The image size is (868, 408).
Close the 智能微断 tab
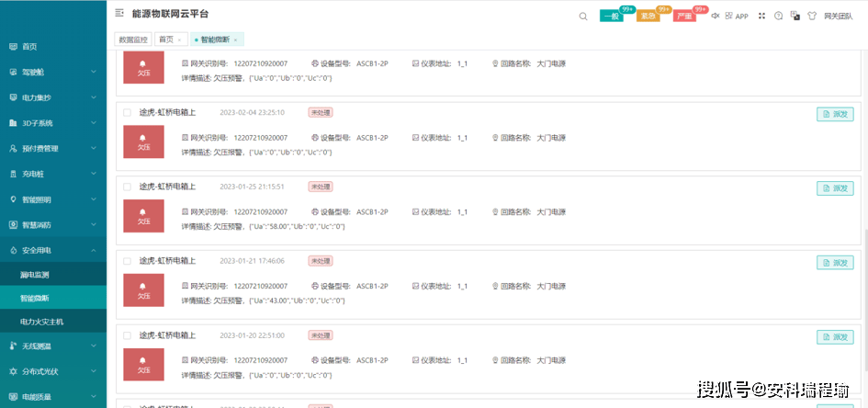235,40
